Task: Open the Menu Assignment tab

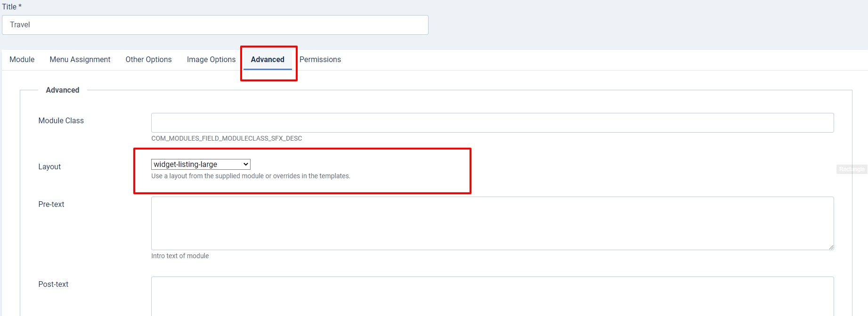Action: point(80,60)
